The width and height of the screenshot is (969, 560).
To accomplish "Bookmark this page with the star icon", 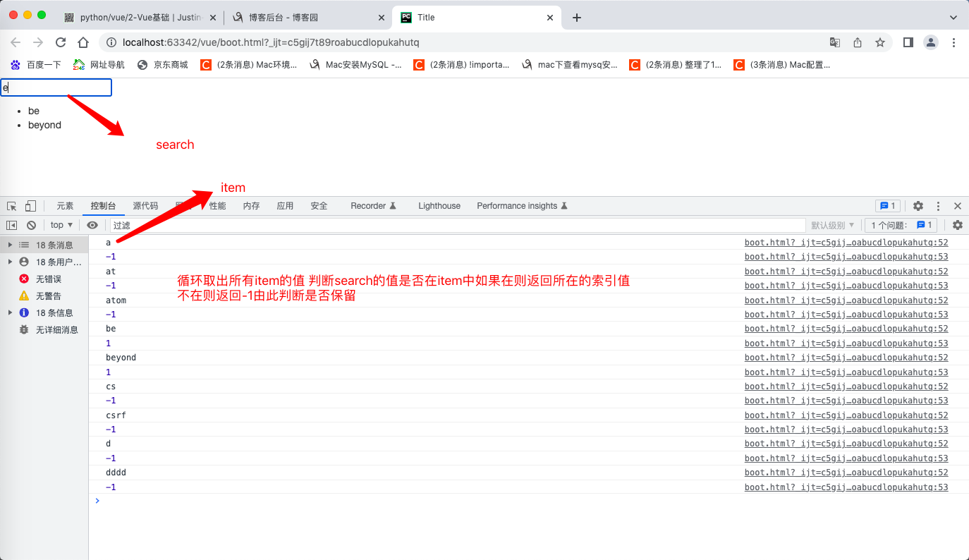I will [880, 42].
